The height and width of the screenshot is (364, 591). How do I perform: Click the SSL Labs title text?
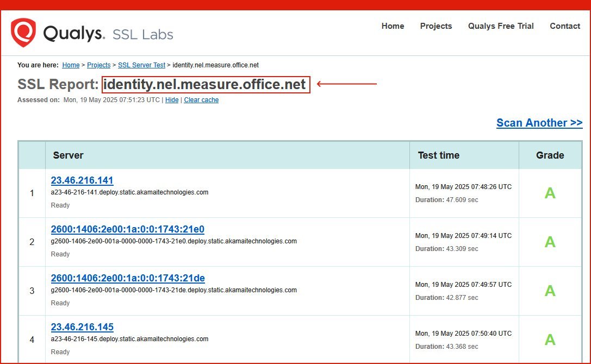(143, 35)
